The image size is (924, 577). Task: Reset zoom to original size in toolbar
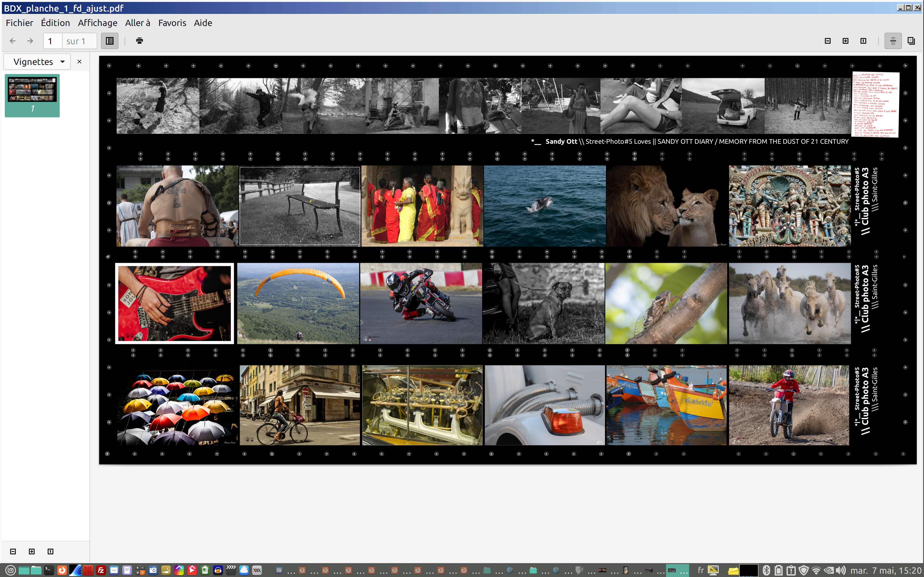863,41
